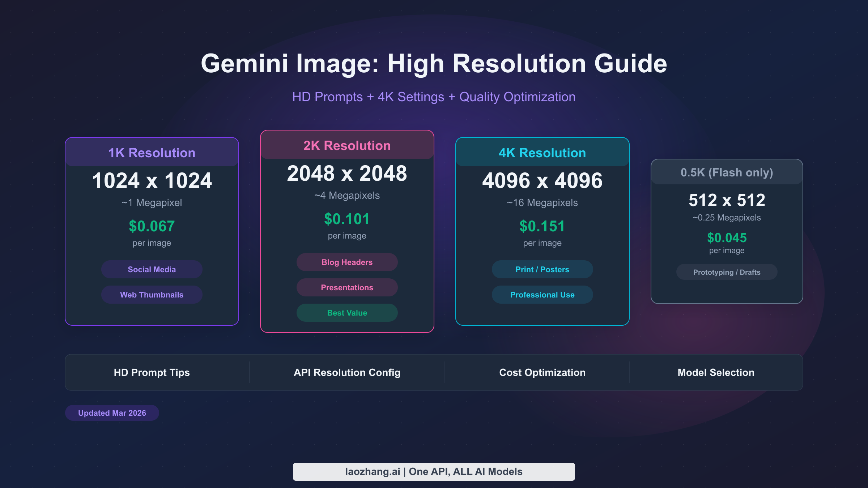Open the Cost Optimization section

point(542,372)
